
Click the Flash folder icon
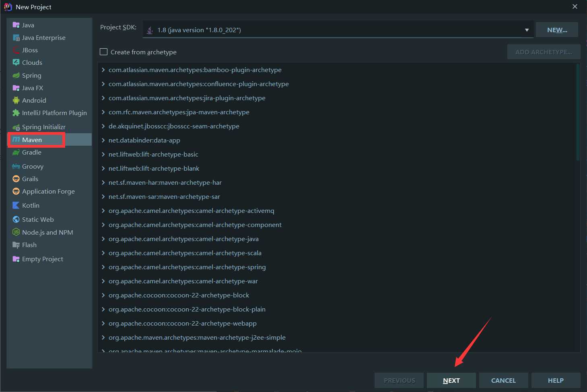[x=16, y=245]
